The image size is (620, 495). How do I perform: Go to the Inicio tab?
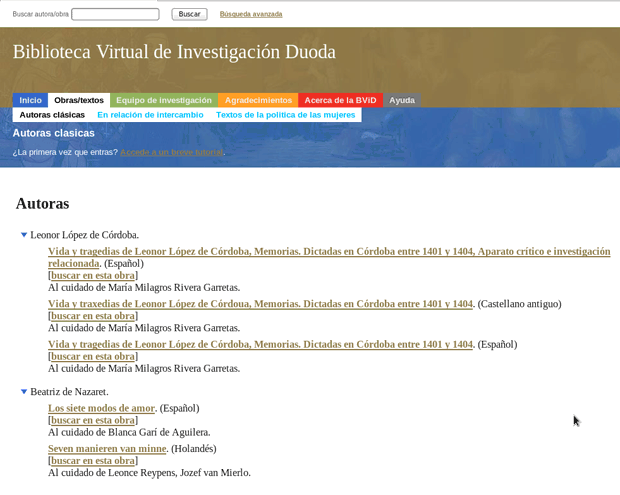point(30,100)
